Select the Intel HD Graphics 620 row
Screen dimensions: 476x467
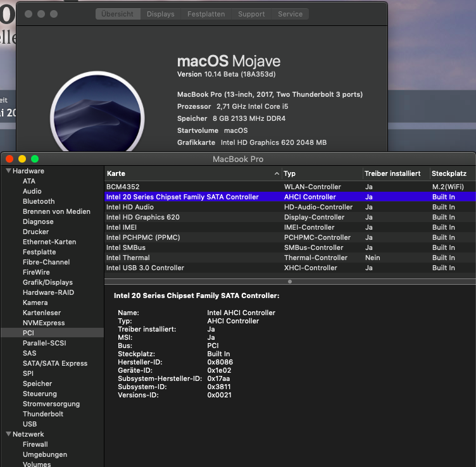(x=190, y=217)
